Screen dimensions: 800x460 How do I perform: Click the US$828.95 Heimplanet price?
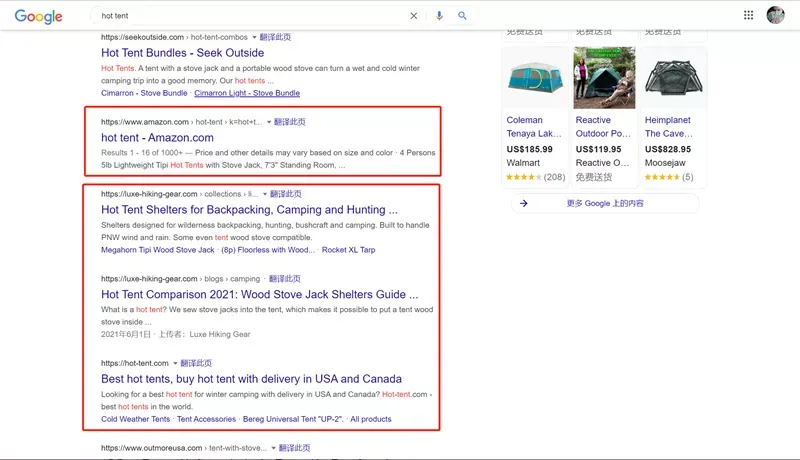(x=668, y=149)
